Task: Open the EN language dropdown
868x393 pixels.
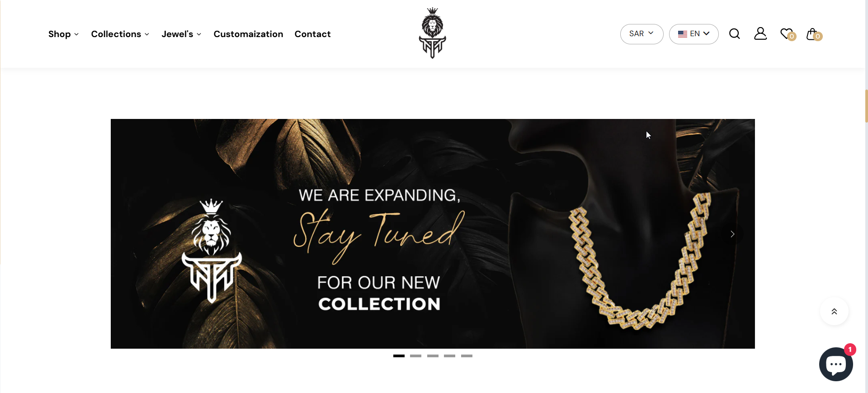Action: pyautogui.click(x=693, y=34)
